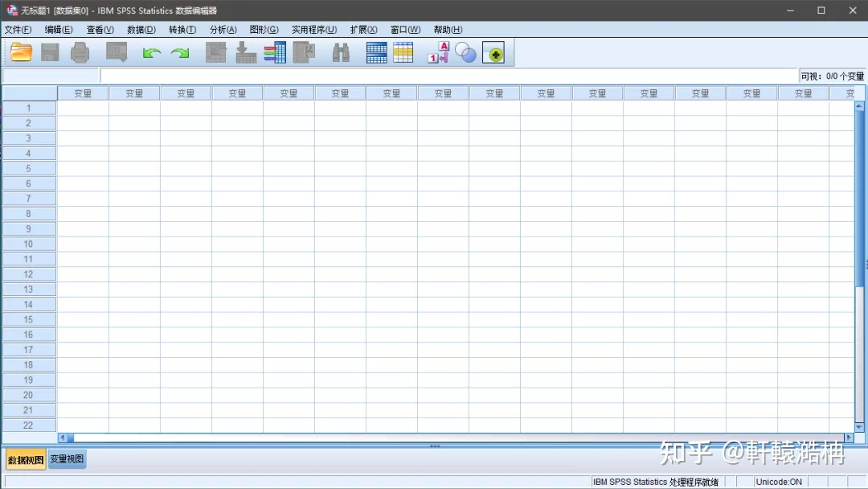Switch to the 变量视图 tab

pyautogui.click(x=66, y=458)
